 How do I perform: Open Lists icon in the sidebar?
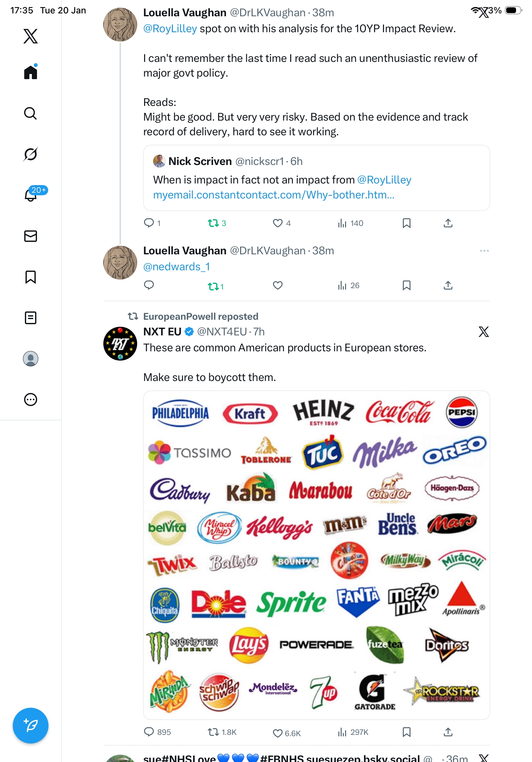[x=31, y=317]
